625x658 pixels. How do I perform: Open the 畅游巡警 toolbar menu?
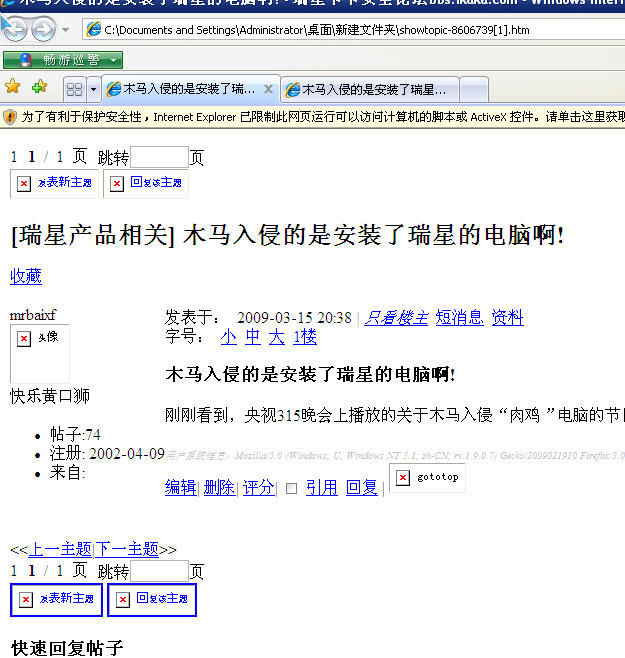(x=63, y=60)
